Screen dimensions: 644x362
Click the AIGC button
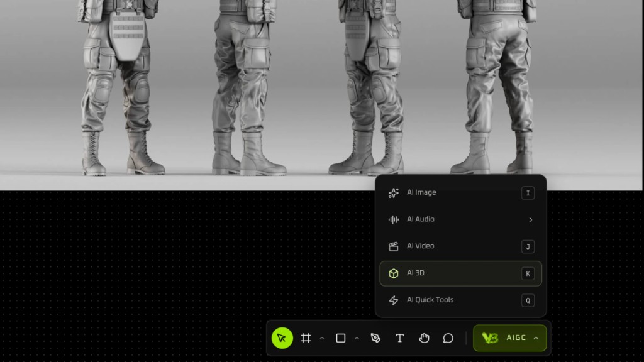[x=509, y=337]
